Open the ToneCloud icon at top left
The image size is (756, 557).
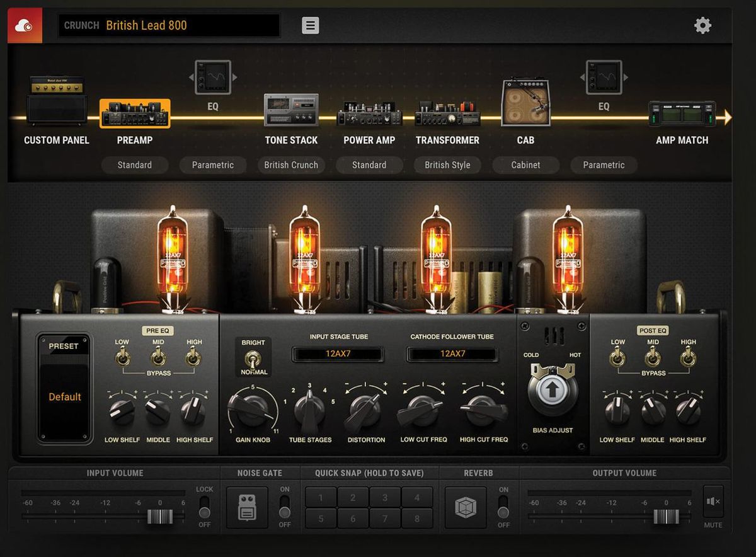(x=25, y=25)
